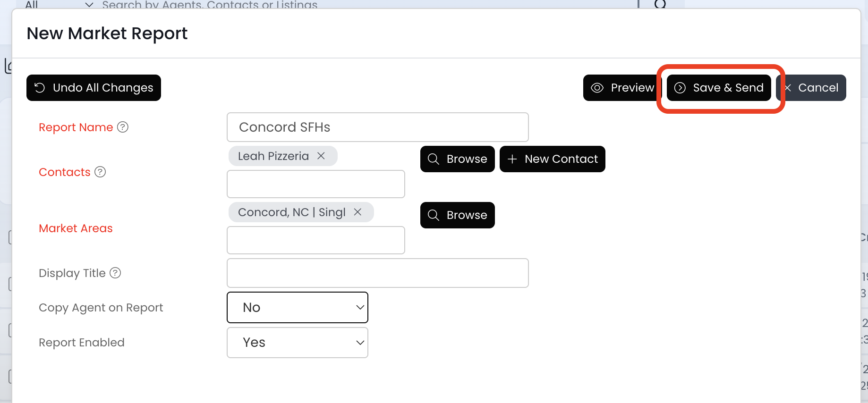Add a New Contact
The image size is (868, 403).
(552, 159)
